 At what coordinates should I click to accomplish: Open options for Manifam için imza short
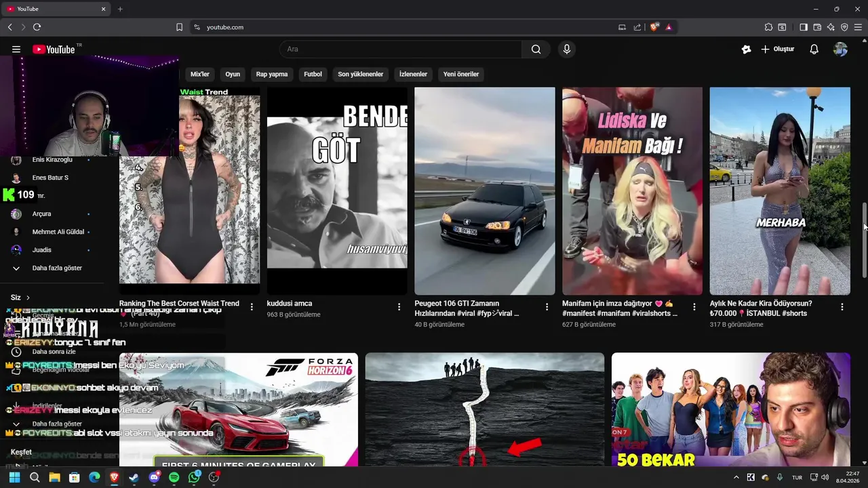(x=694, y=307)
